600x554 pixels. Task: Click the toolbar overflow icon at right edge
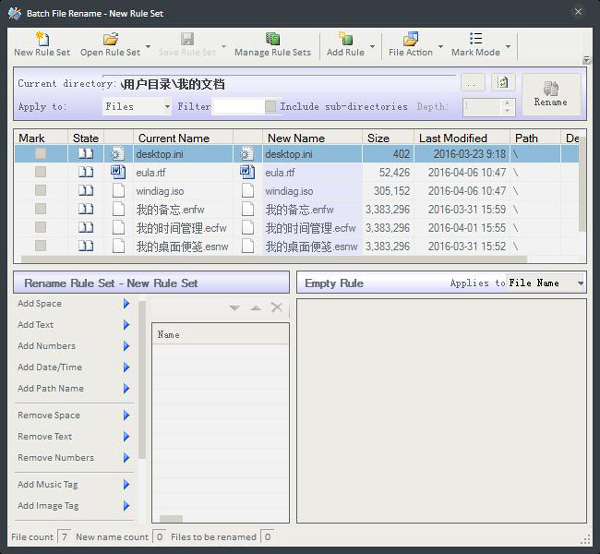(x=586, y=60)
